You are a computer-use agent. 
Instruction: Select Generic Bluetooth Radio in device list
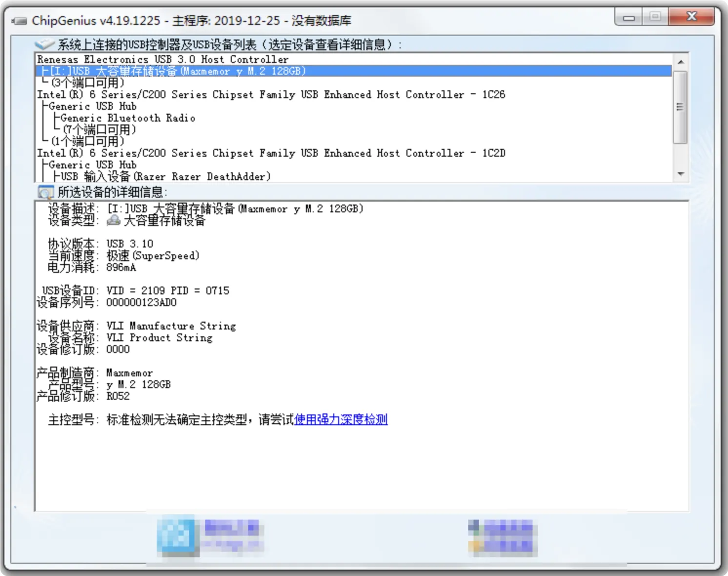coord(128,118)
